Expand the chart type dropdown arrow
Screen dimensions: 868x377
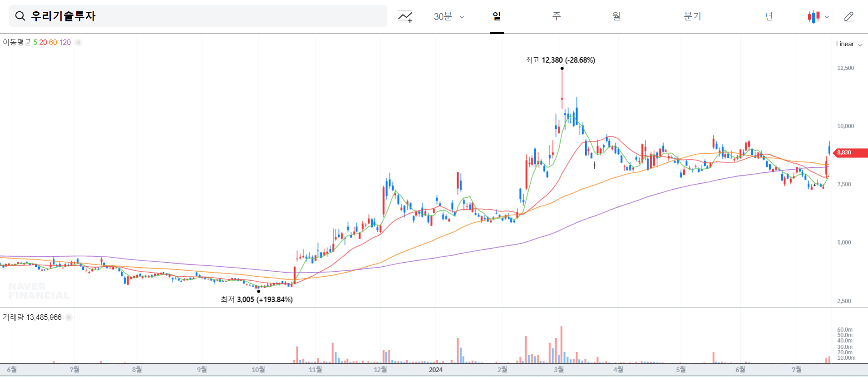827,17
